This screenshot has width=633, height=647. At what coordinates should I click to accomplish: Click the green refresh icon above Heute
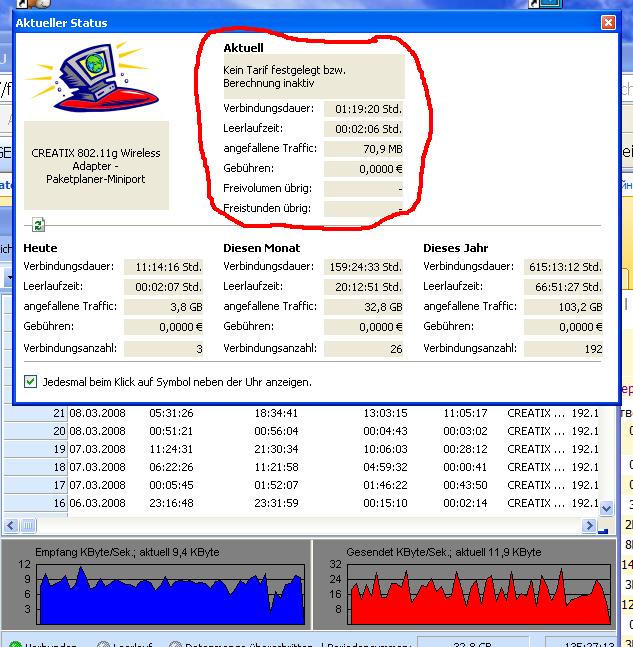[39, 225]
